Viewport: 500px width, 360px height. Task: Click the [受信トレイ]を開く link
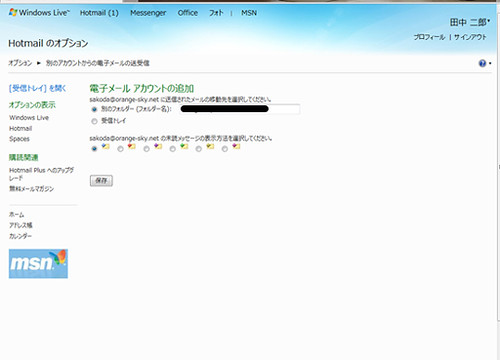(37, 88)
